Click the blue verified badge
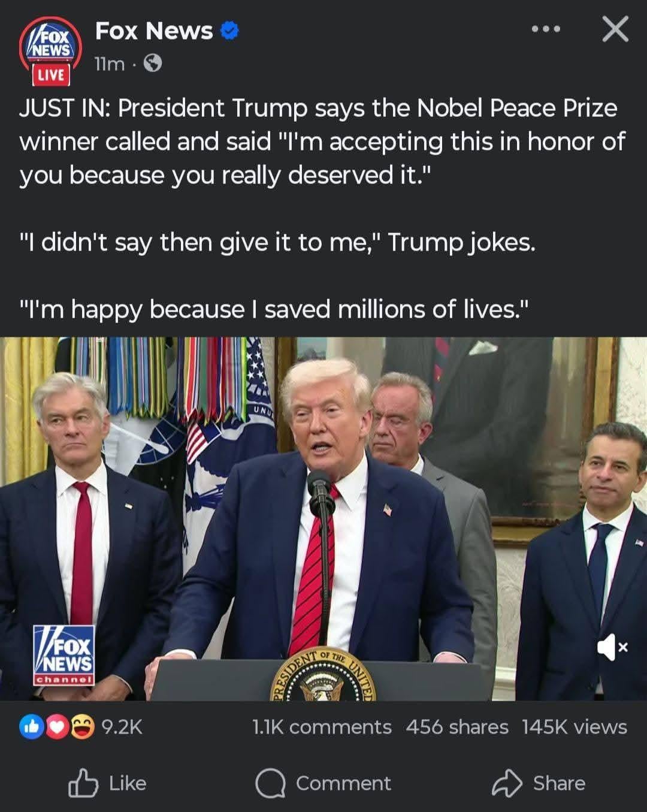647x812 pixels. point(230,31)
